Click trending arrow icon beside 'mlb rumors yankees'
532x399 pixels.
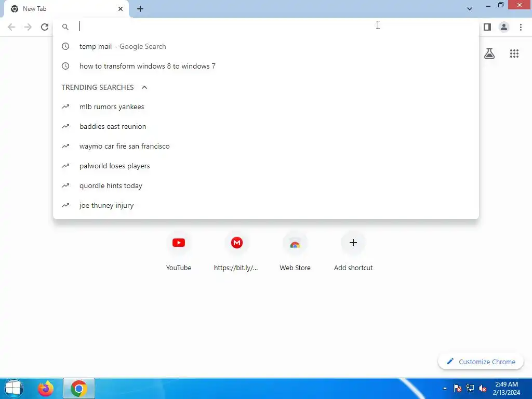[65, 107]
